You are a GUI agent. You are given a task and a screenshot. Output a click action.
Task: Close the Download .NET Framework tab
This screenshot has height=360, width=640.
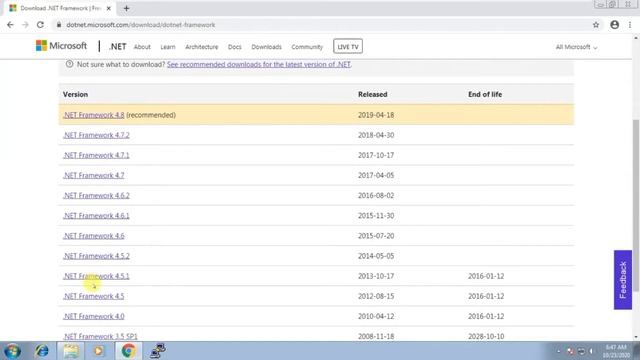click(x=109, y=8)
